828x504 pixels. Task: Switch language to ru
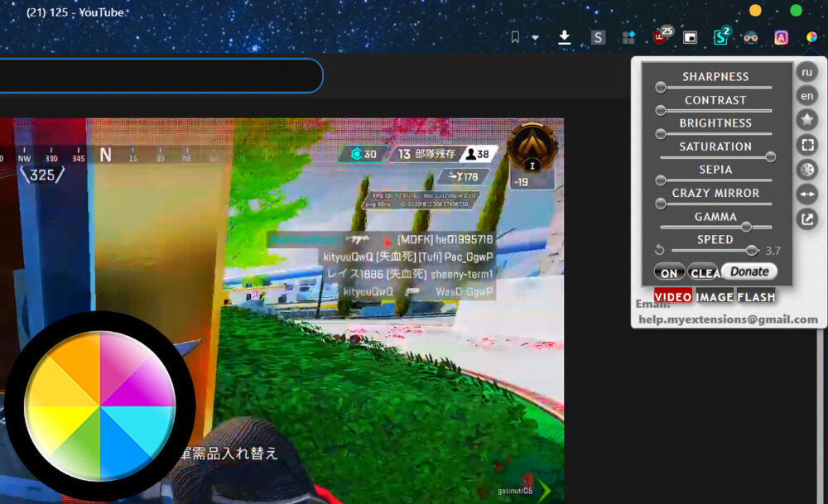806,72
